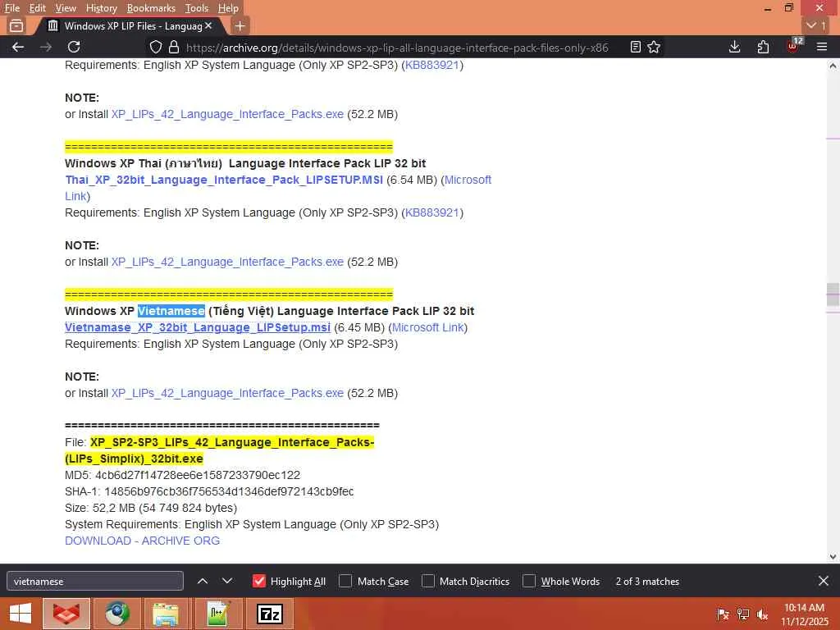The height and width of the screenshot is (630, 840).
Task: Go back to the previous page
Action: tap(18, 47)
